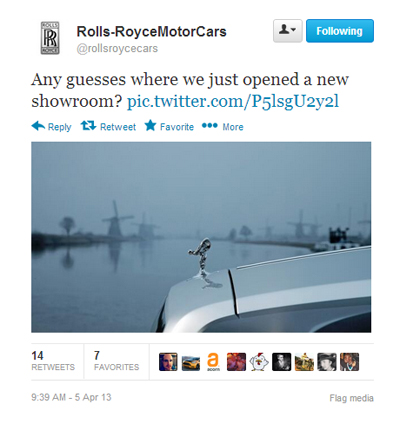This screenshot has width=400, height=424.
Task: Click the Rolls-Royce logo avatar
Action: (50, 38)
